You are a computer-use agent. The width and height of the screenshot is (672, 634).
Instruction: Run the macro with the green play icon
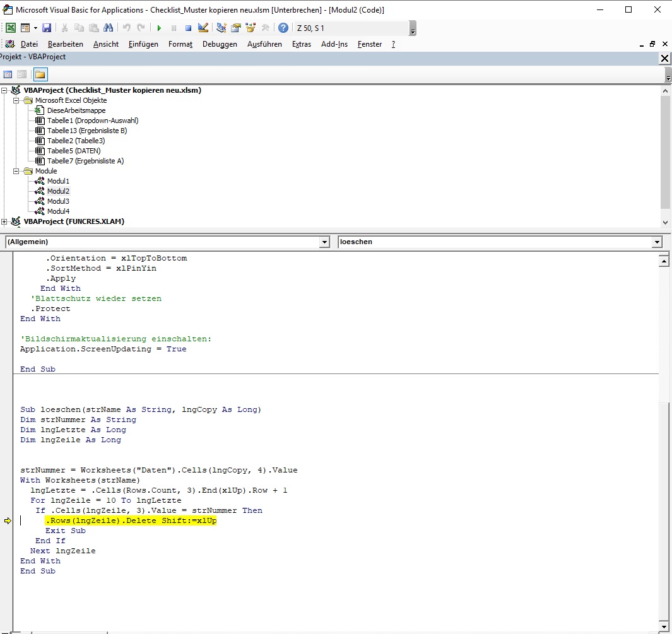(x=159, y=28)
